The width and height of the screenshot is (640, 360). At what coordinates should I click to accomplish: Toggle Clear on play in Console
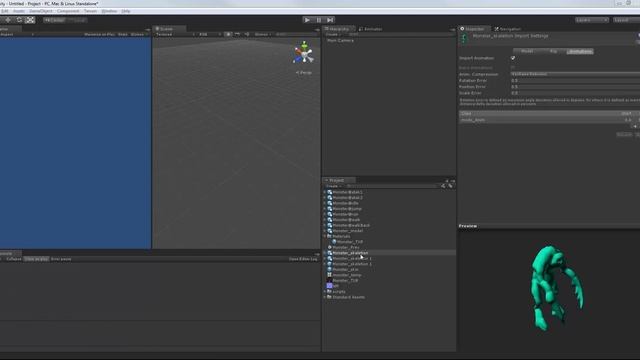click(x=36, y=259)
